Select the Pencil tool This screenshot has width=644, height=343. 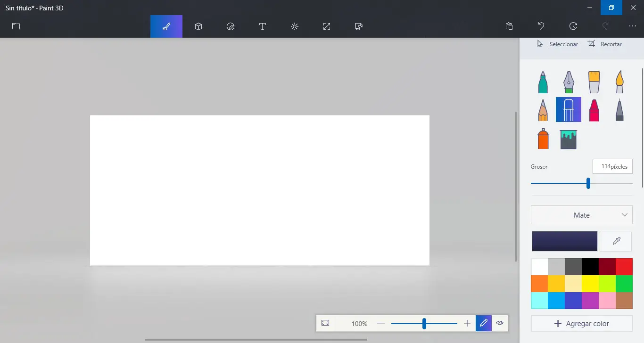tap(543, 110)
